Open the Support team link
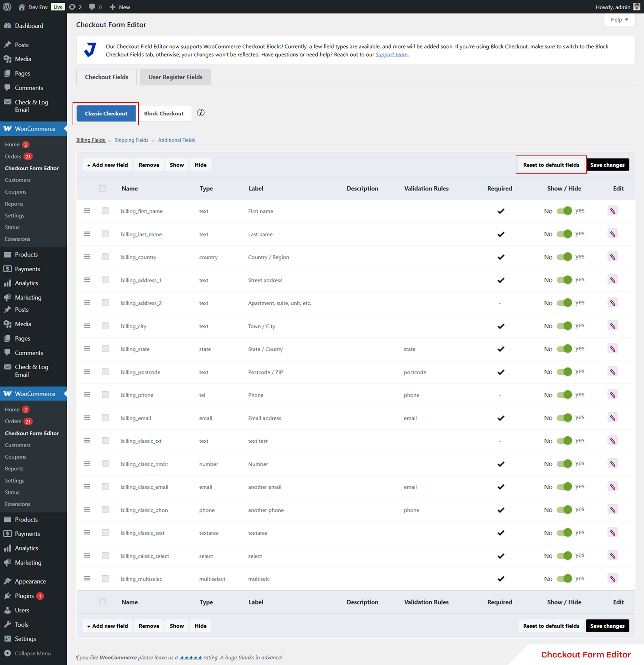This screenshot has height=665, width=644. coord(391,54)
